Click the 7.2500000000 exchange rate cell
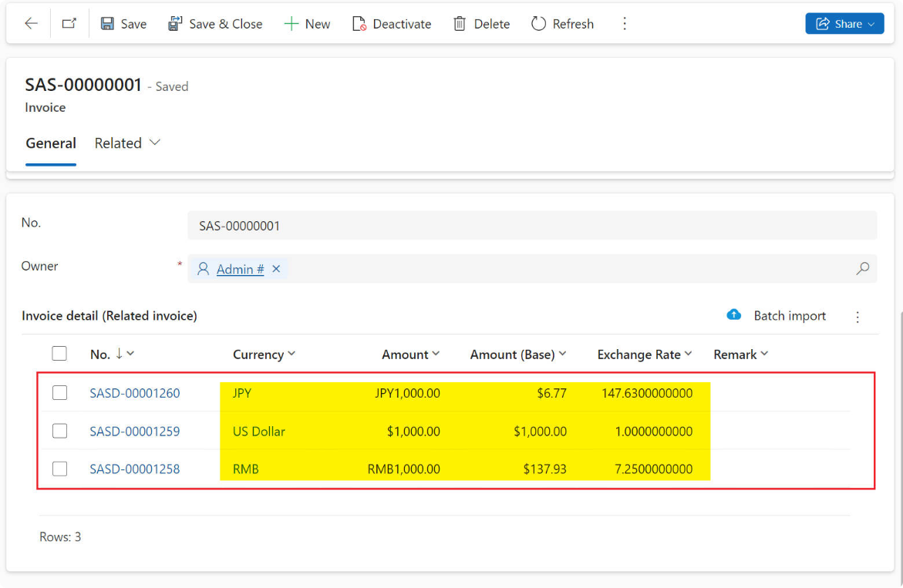 click(x=654, y=469)
